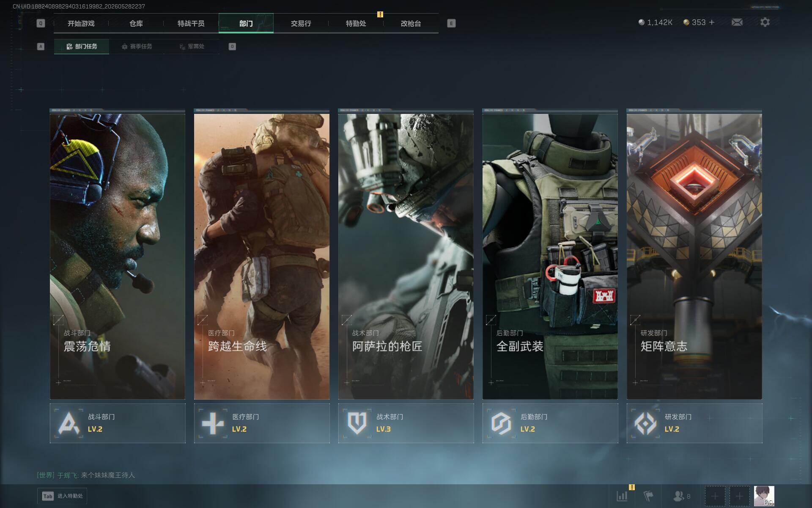Click the D next sub-tab key icon
Screen dimensions: 812x508
click(x=232, y=47)
